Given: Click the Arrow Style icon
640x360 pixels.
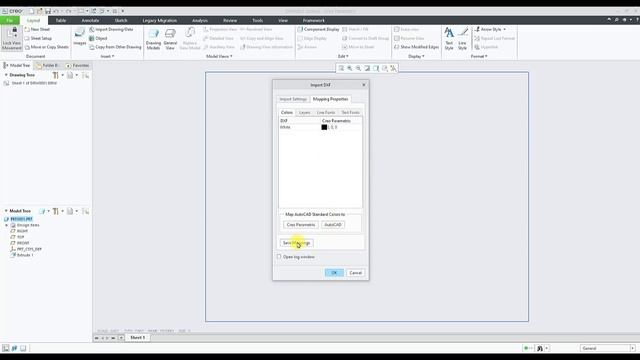Looking at the screenshot, I should [x=477, y=29].
